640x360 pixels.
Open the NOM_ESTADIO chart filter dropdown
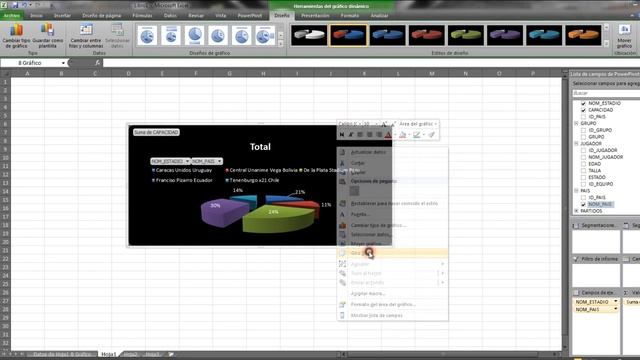[187, 161]
